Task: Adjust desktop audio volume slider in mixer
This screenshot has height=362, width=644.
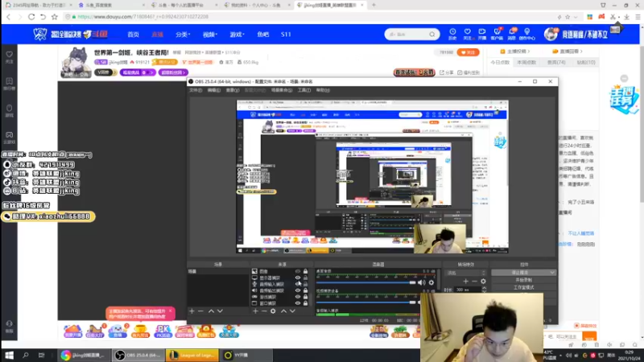Action: coord(366,282)
